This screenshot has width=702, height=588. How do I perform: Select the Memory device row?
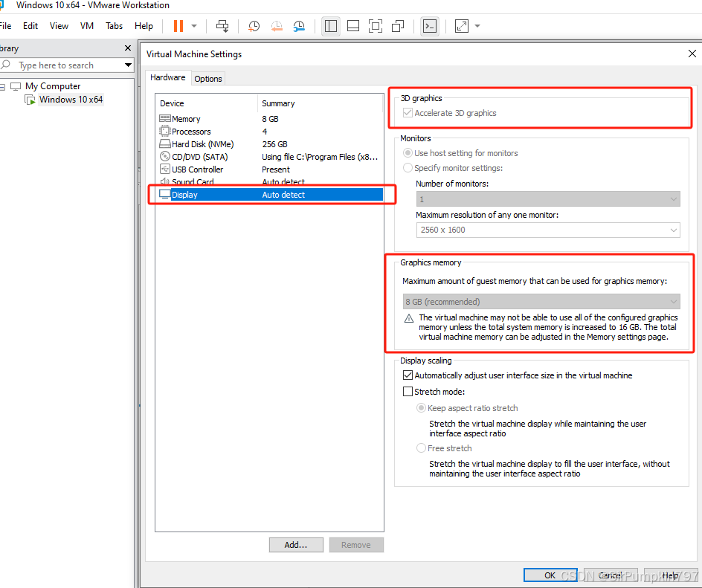click(271, 119)
